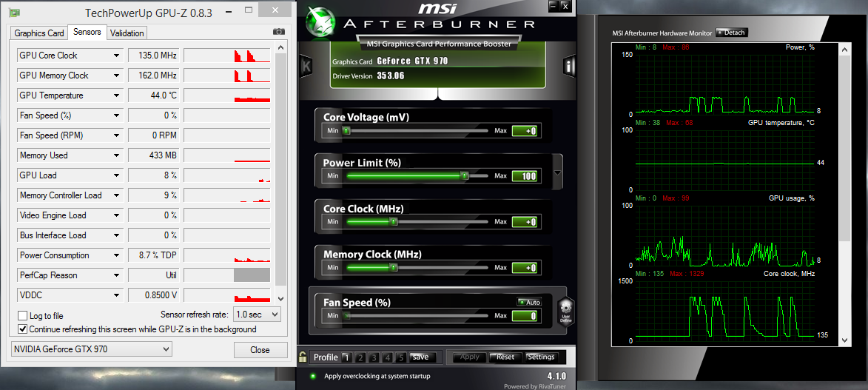Click the Memory Clock +0 value field

click(x=524, y=268)
